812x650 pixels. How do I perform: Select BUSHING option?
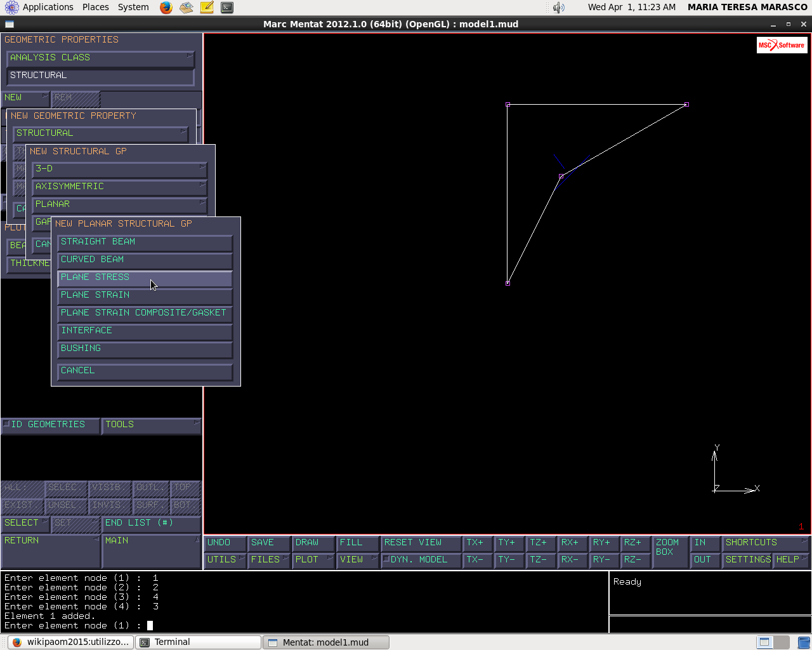[145, 349]
